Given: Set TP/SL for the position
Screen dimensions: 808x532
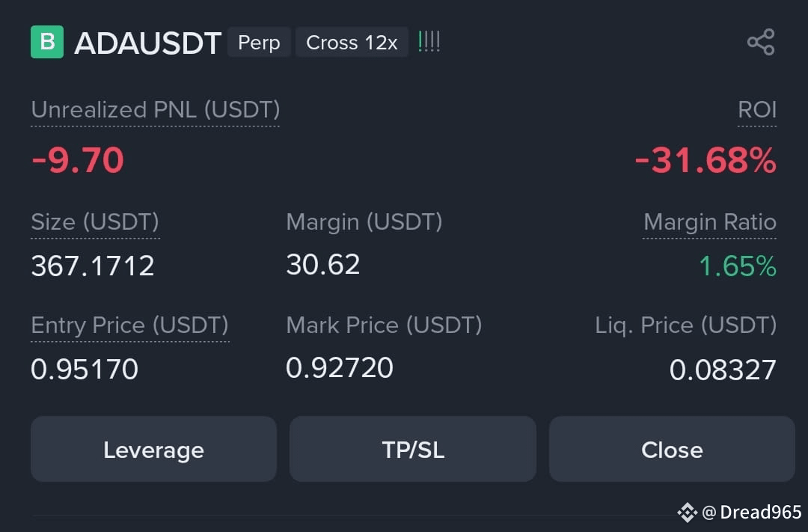Looking at the screenshot, I should (x=413, y=449).
